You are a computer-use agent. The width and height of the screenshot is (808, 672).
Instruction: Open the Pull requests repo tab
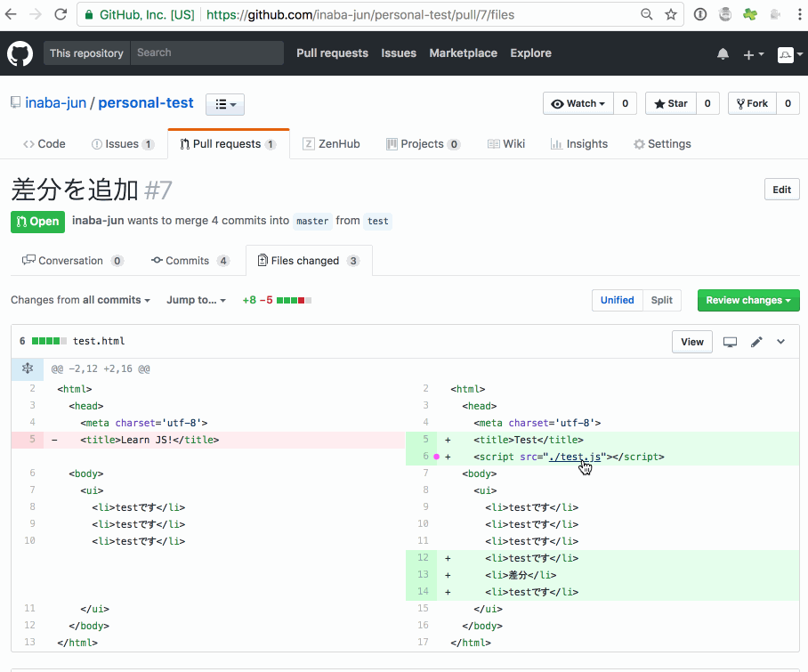click(x=229, y=144)
